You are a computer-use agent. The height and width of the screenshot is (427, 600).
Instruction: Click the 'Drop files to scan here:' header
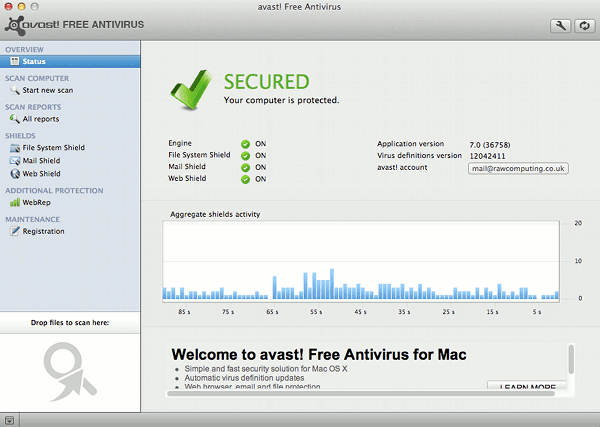70,323
